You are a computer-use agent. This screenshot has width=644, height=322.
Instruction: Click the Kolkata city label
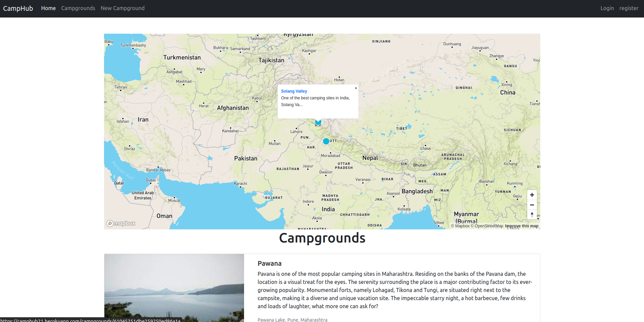(x=404, y=209)
